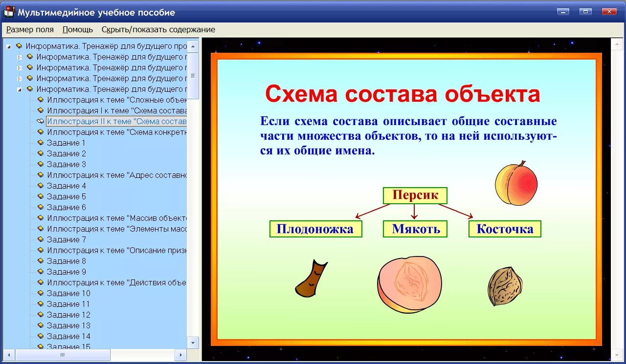Select Иллюстрация к теме "Элементы масс..."
Screen dimensions: 626x364
117,229
